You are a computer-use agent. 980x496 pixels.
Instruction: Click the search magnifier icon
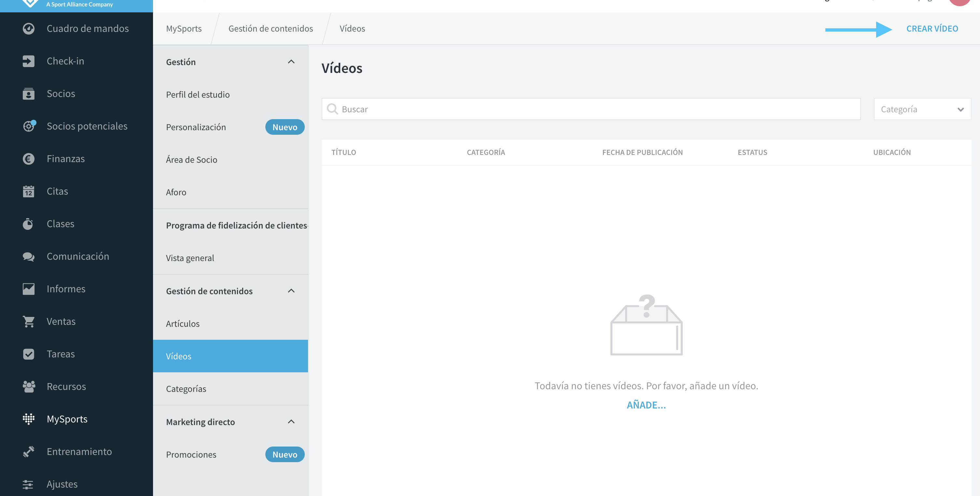[x=332, y=109]
